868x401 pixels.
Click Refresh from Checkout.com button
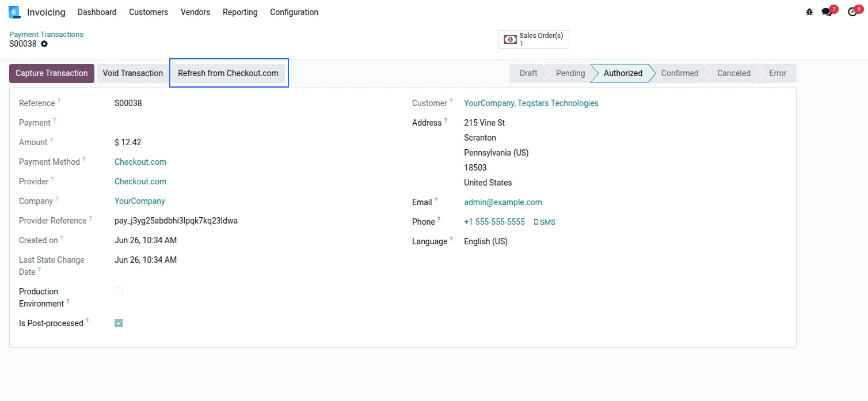tap(228, 73)
